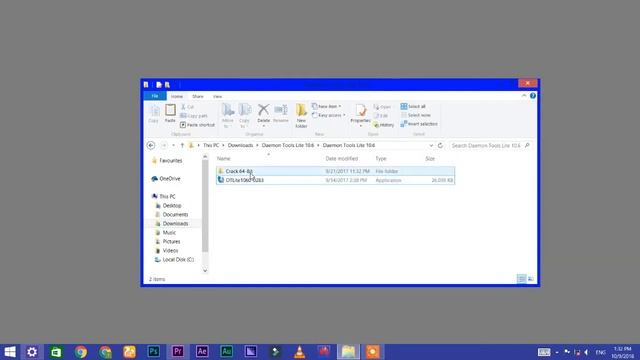Open the Windows Start button
The width and height of the screenshot is (640, 360).
pos(10,352)
